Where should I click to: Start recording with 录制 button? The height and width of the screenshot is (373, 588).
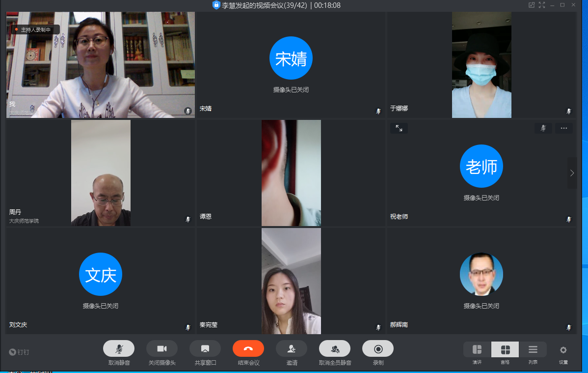[378, 348]
